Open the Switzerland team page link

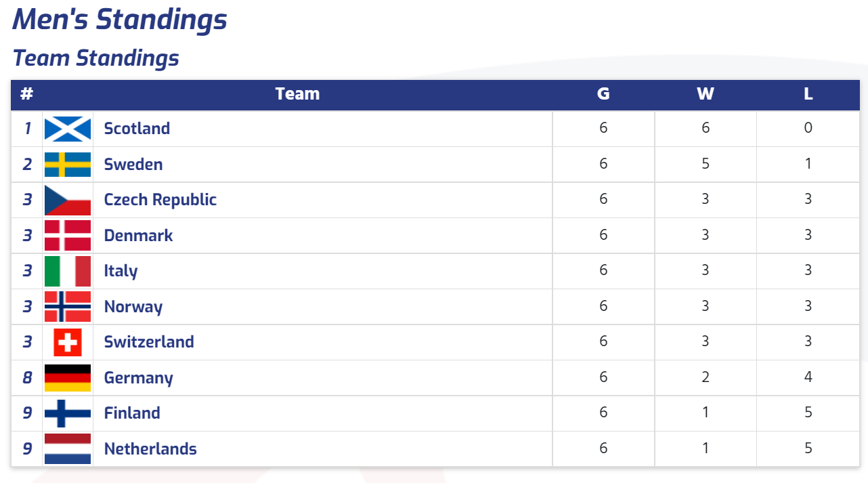point(149,342)
